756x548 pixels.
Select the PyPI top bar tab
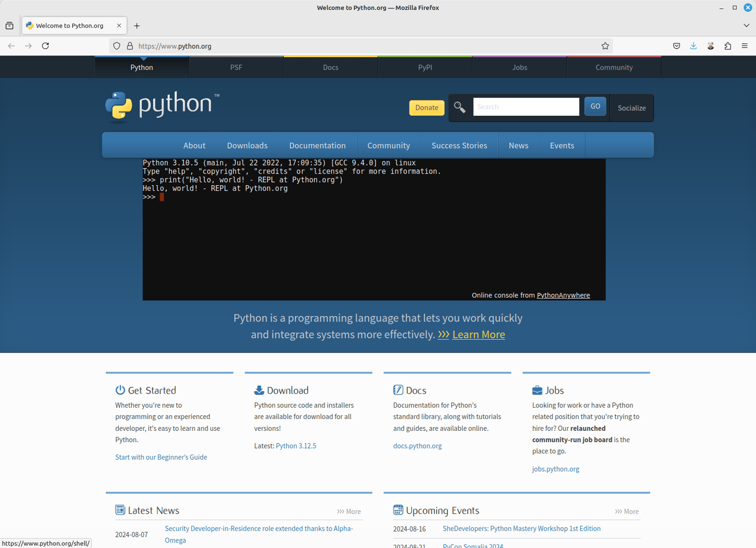click(425, 67)
